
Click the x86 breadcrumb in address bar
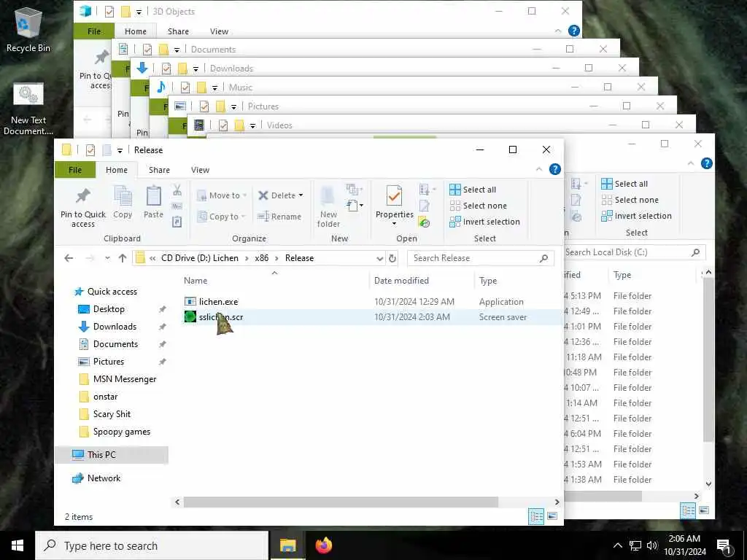(262, 258)
